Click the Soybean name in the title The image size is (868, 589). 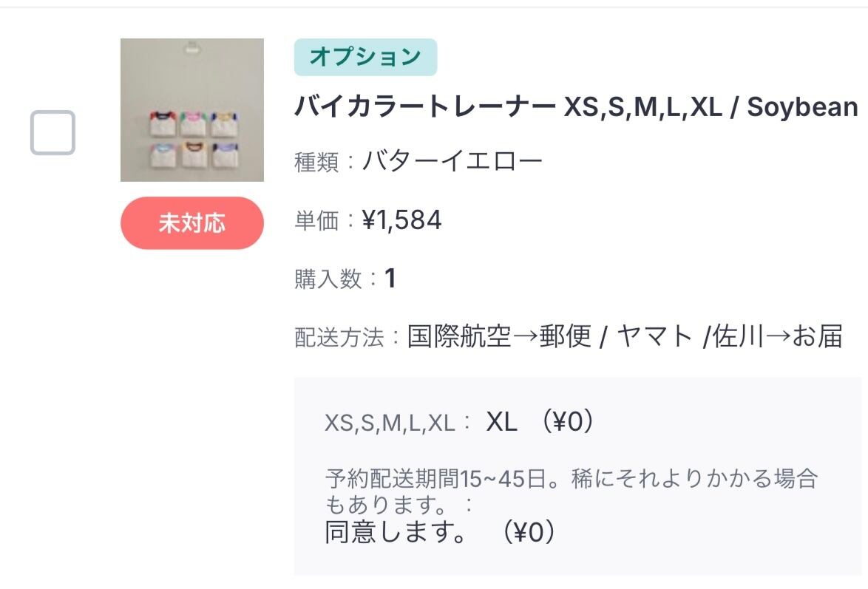point(801,108)
